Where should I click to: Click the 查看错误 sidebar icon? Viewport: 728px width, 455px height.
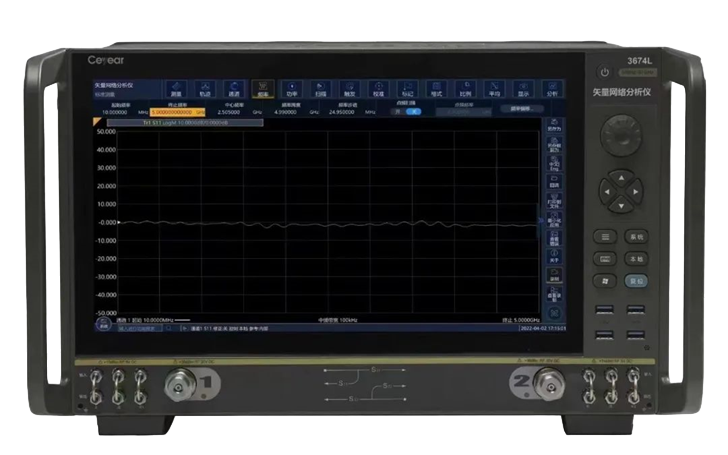554,238
